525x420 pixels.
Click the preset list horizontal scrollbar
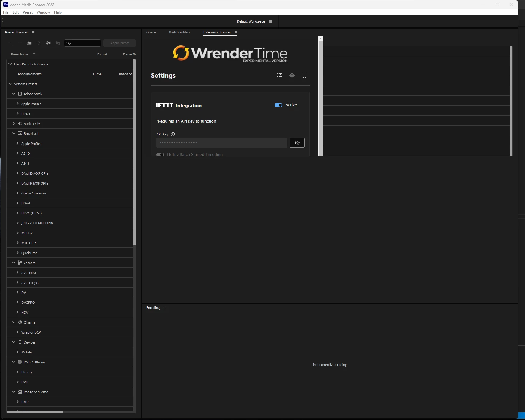tap(35, 412)
